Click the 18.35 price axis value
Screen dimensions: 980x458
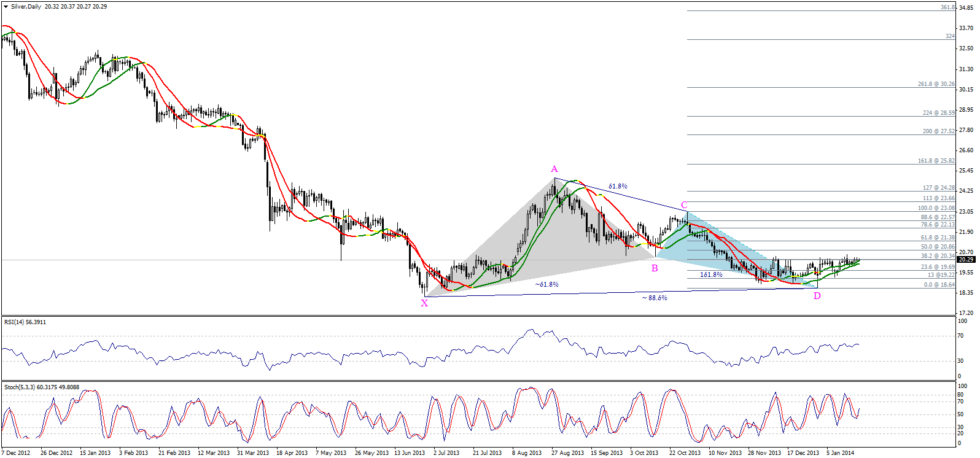966,293
